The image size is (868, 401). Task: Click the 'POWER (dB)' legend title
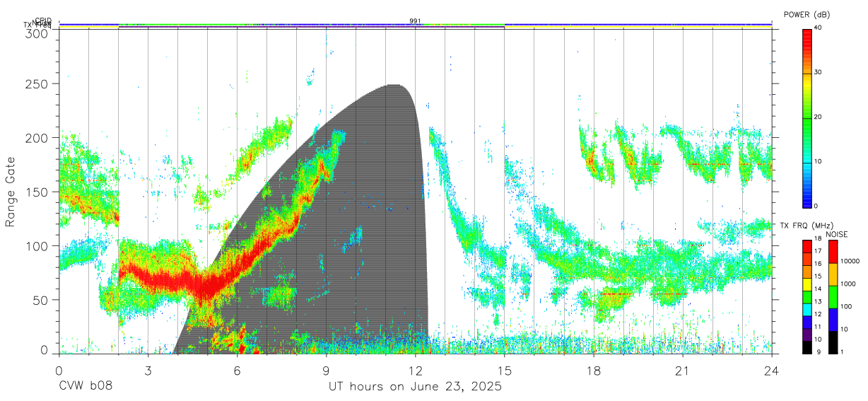click(x=807, y=15)
